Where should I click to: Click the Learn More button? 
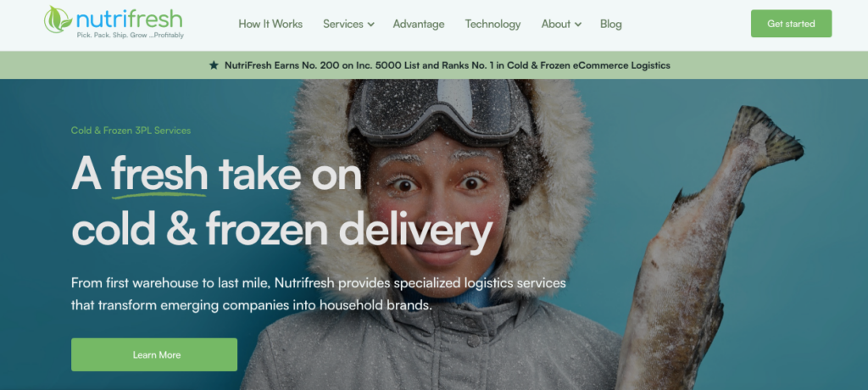[x=154, y=354]
